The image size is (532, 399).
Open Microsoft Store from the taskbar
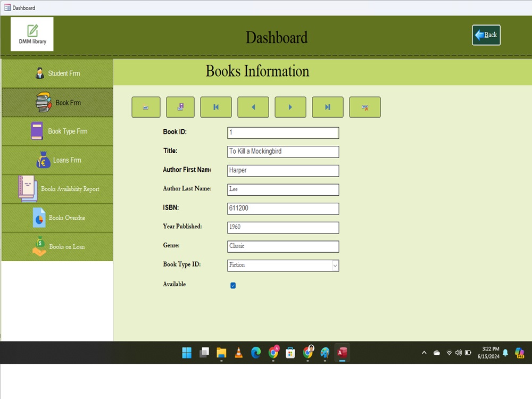tap(290, 353)
